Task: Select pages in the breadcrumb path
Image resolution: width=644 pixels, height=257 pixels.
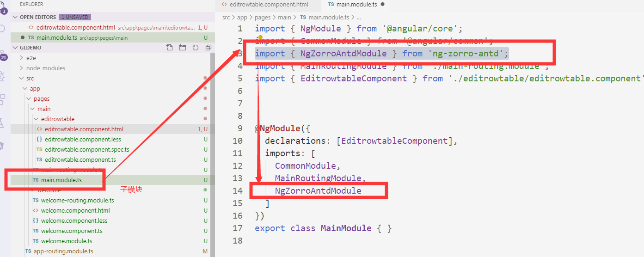Action: click(263, 17)
